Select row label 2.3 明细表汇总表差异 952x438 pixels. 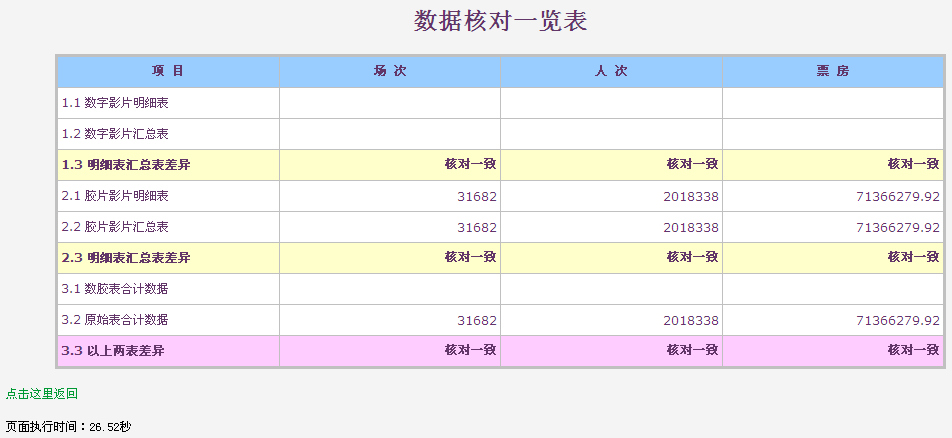[x=126, y=258]
